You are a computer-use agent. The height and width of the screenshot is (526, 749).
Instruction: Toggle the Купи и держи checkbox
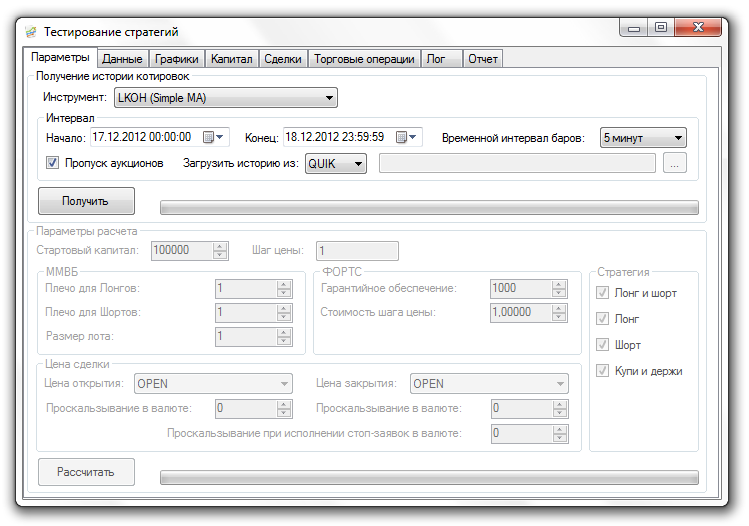(603, 371)
